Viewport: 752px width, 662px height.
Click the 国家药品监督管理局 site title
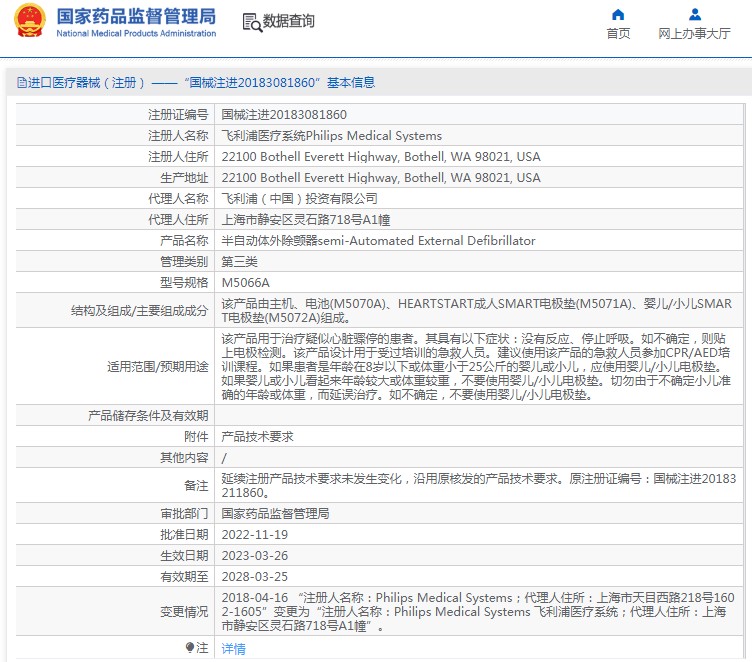click(x=136, y=16)
